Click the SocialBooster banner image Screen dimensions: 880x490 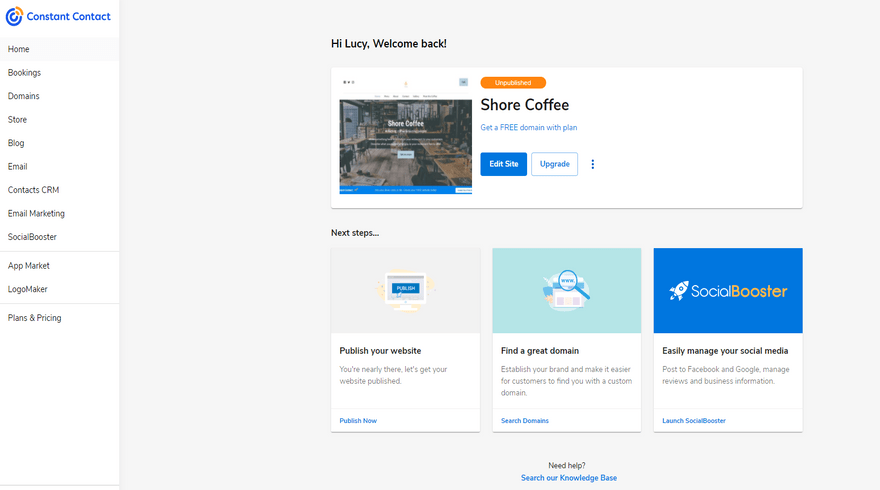[728, 291]
